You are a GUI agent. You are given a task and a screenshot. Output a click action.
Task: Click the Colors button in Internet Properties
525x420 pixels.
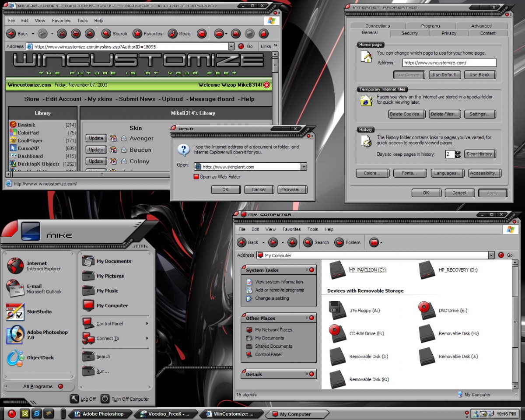tap(373, 173)
